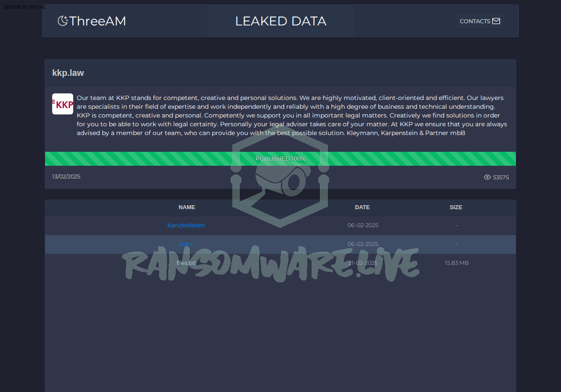This screenshot has width=561, height=392.
Task: Open the CONTACTS button
Action: [x=480, y=21]
